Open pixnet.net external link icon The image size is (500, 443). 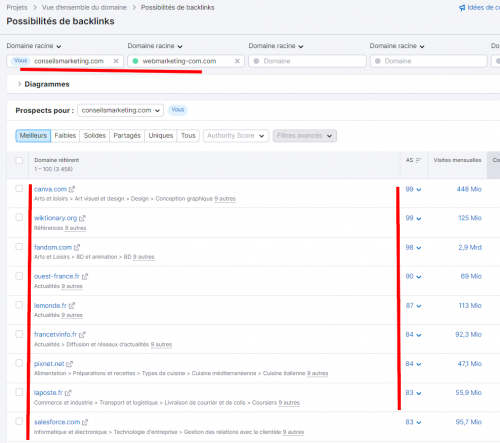point(69,364)
